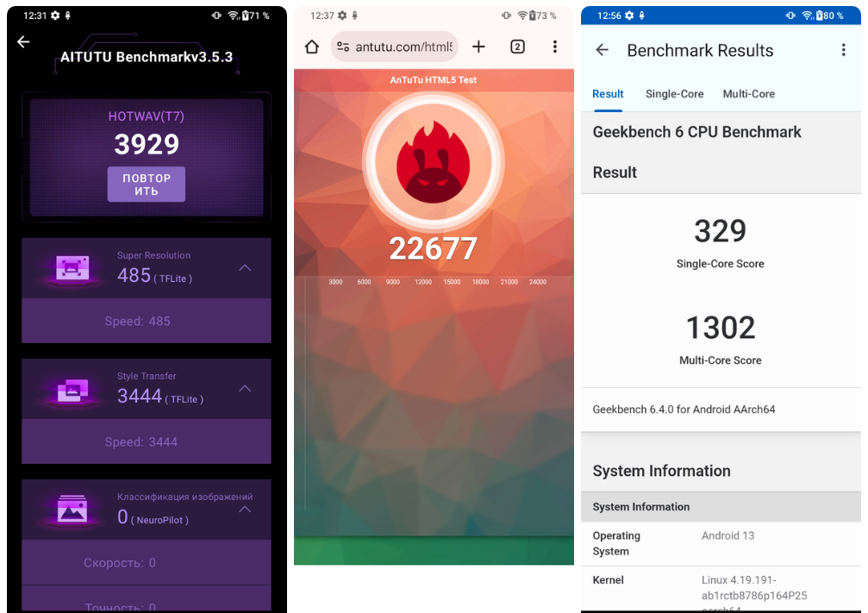Tap the ПОВТОРИТЬ retry button
Viewport: 868px width, 613px height.
click(x=147, y=185)
